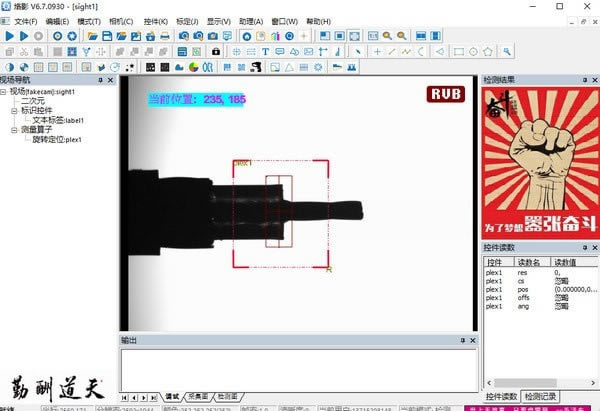Select the Rectangle shape tool
The image size is (600, 411).
coord(459,51)
